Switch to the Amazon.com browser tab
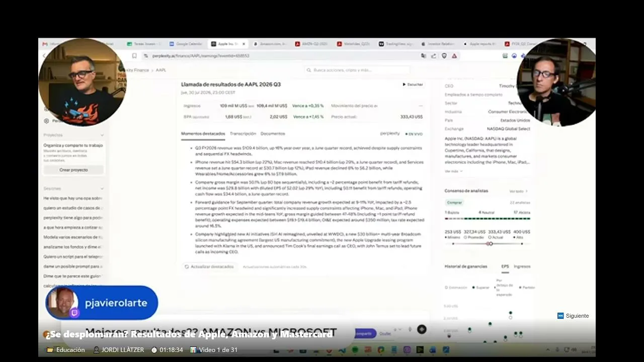Viewport: 644px width, 362px height. pyautogui.click(x=271, y=44)
